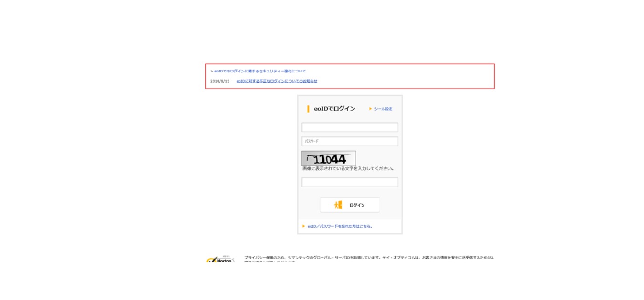Click the orange arrow beside forgot password link
Image resolution: width=644 pixels, height=300 pixels.
coord(304,226)
